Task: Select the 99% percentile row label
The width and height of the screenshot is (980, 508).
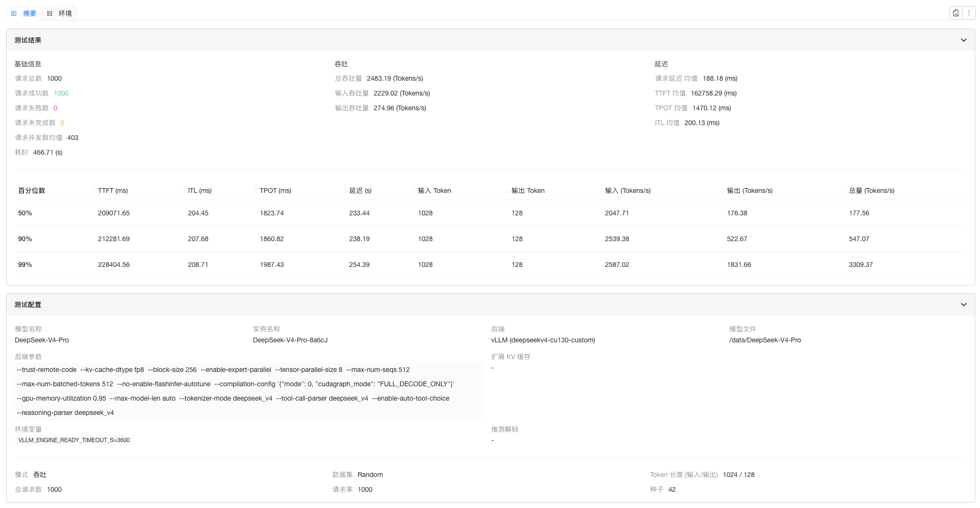Action: (25, 265)
